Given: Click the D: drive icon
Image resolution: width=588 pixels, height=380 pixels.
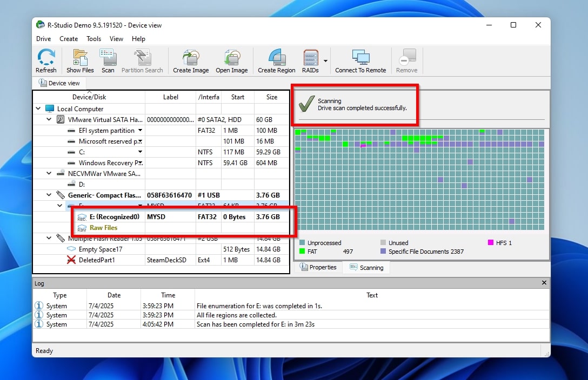Looking at the screenshot, I should [x=71, y=184].
